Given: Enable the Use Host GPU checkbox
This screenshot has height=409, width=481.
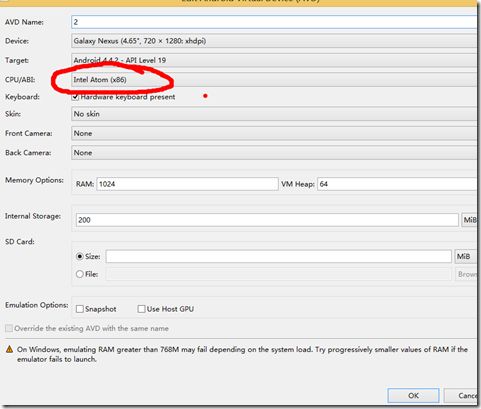Looking at the screenshot, I should (x=141, y=309).
